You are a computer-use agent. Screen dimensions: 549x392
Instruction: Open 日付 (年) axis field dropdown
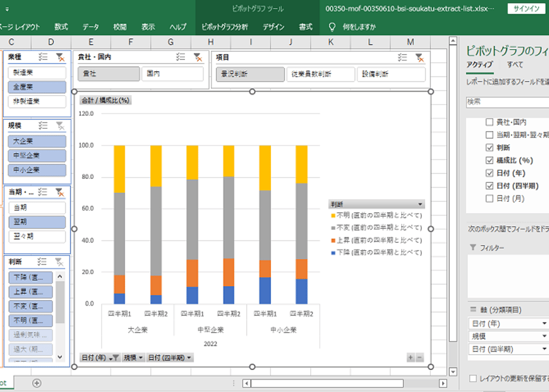coord(544,323)
